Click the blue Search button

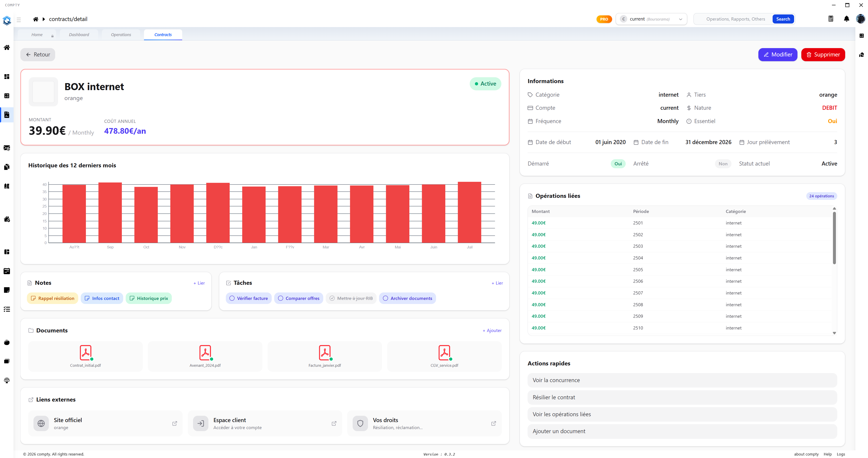point(783,19)
